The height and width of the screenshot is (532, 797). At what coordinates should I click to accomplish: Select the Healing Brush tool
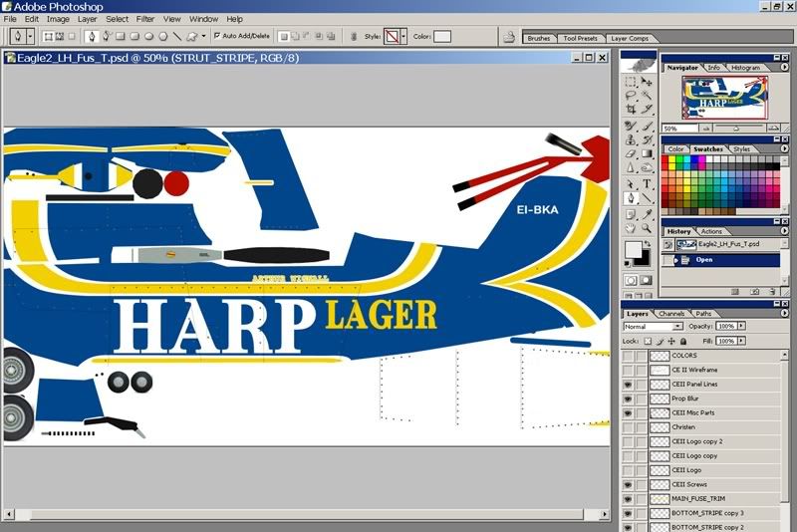631,126
